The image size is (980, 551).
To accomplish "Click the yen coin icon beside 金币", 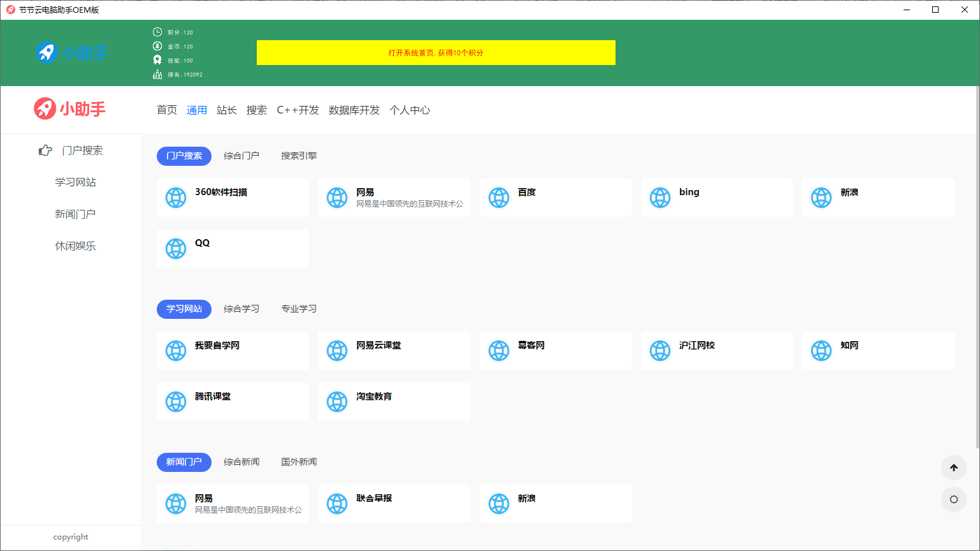I will click(x=157, y=46).
